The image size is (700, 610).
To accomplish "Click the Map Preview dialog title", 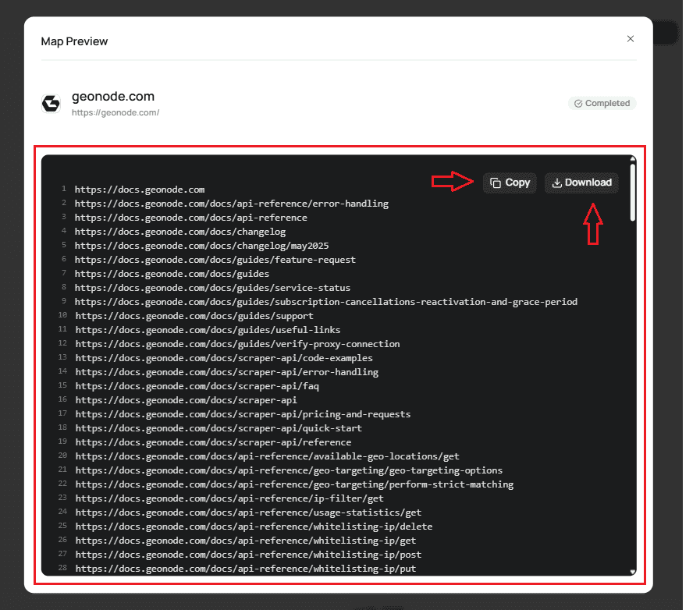I will point(75,41).
